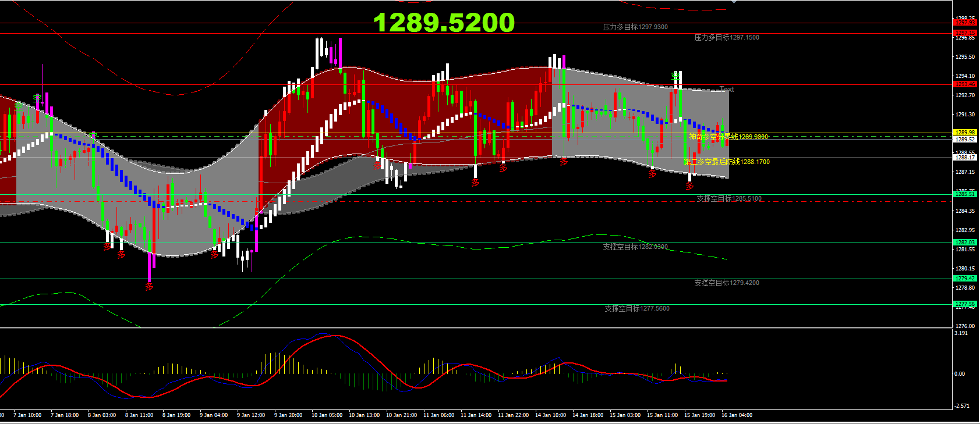This screenshot has height=424, width=980.
Task: Click the green 1282.03 price tag on axis
Action: (965, 242)
